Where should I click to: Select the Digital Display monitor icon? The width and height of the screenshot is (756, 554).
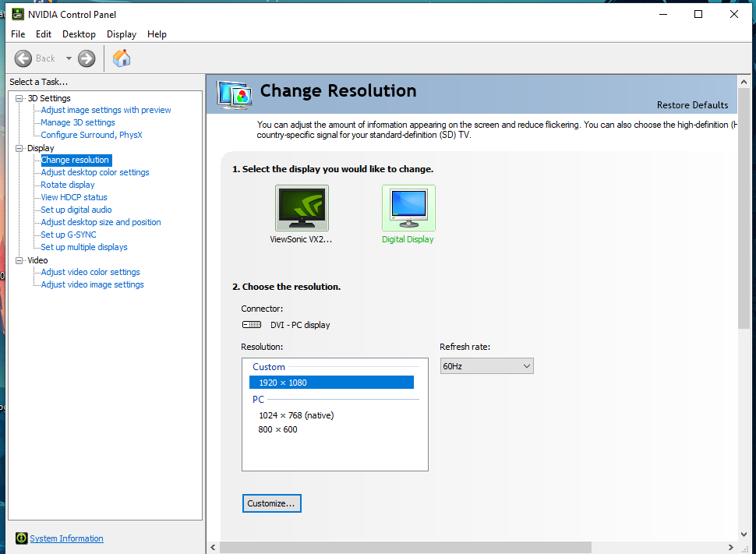pyautogui.click(x=408, y=208)
